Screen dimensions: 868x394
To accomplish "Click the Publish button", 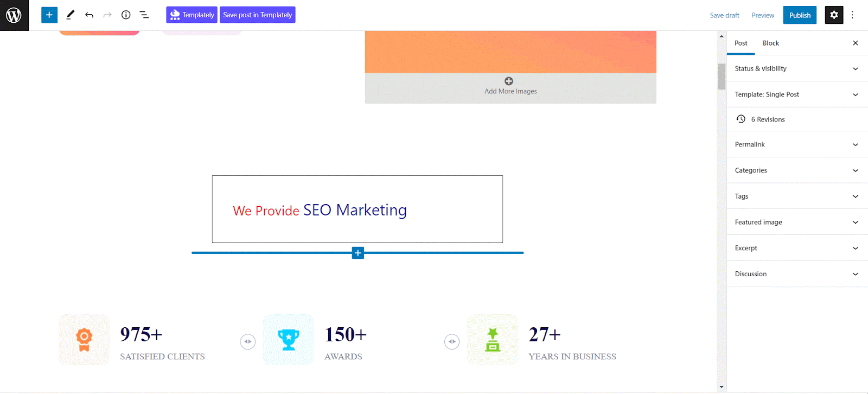I will click(800, 15).
